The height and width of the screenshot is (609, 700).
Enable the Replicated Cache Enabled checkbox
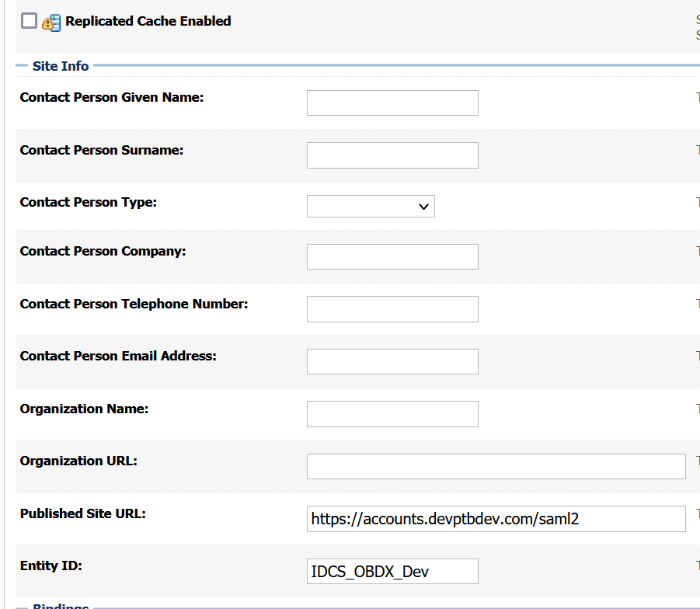(x=28, y=21)
